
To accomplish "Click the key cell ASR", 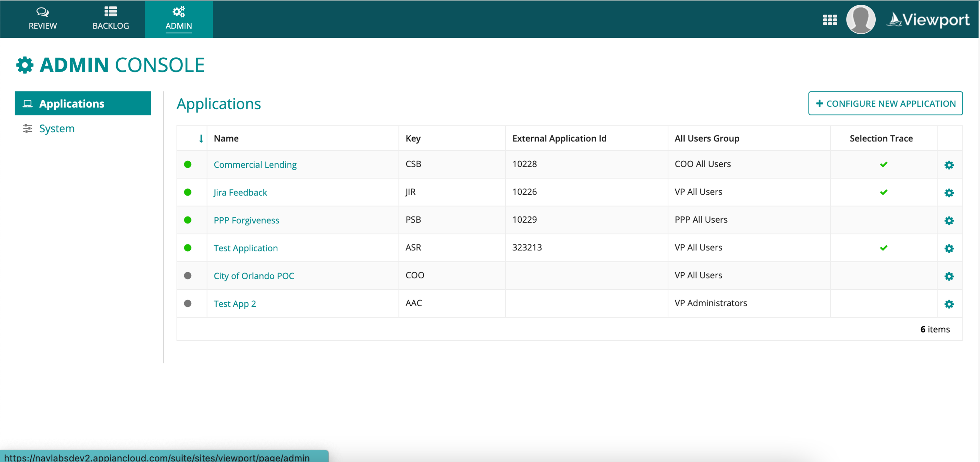I will [413, 247].
